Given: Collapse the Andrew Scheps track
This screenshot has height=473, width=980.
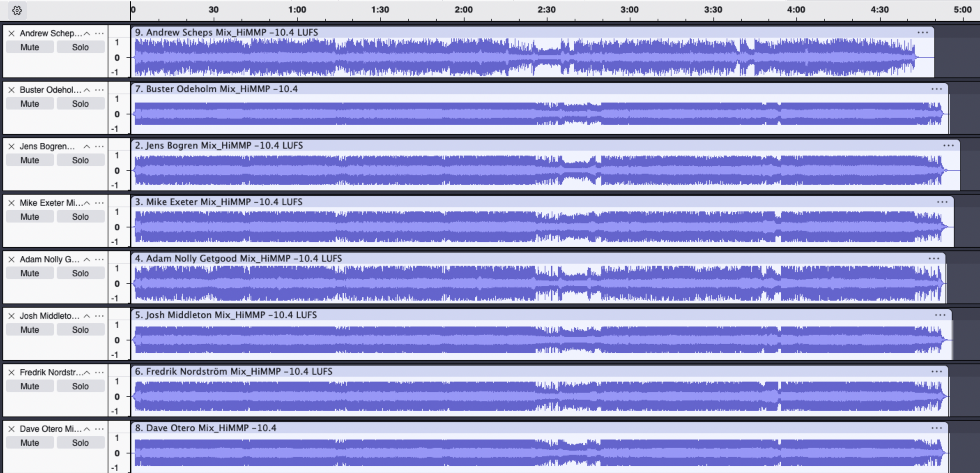Looking at the screenshot, I should pos(87,33).
